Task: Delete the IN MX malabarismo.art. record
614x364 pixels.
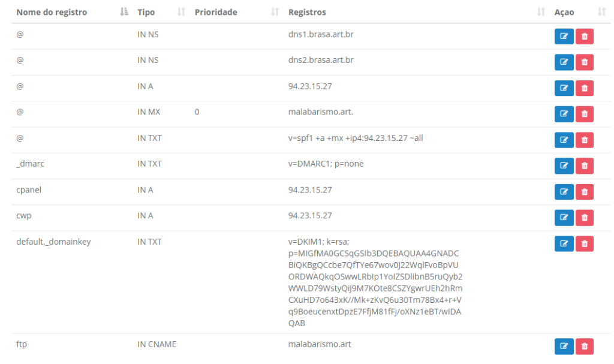Action: [x=584, y=114]
